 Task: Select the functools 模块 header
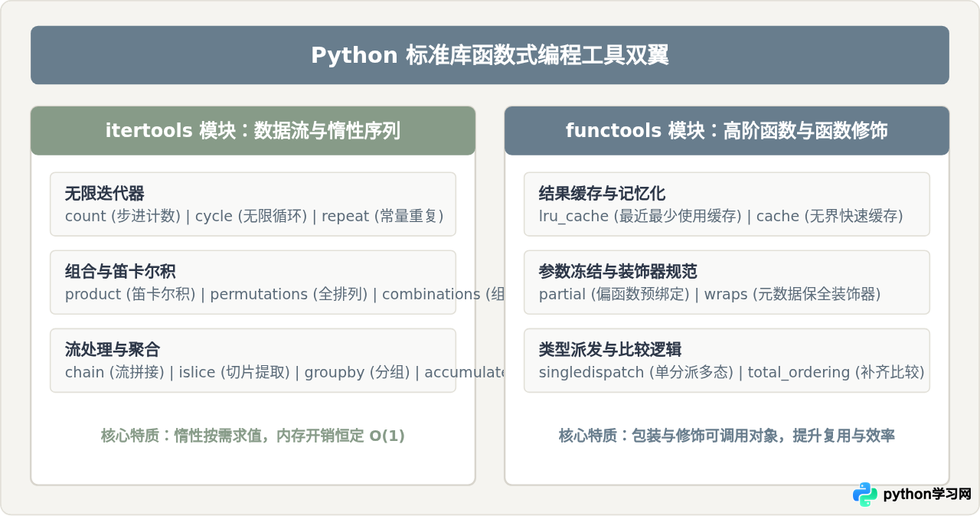(x=727, y=131)
